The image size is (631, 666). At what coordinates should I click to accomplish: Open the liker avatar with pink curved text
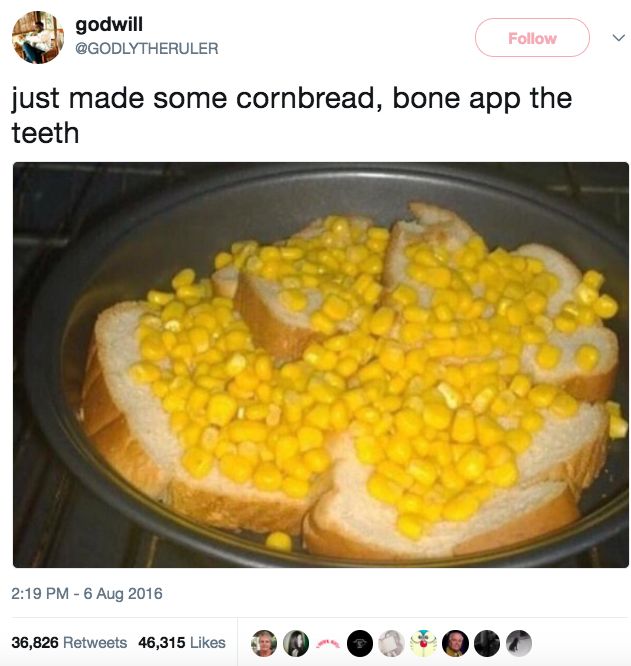pyautogui.click(x=328, y=643)
